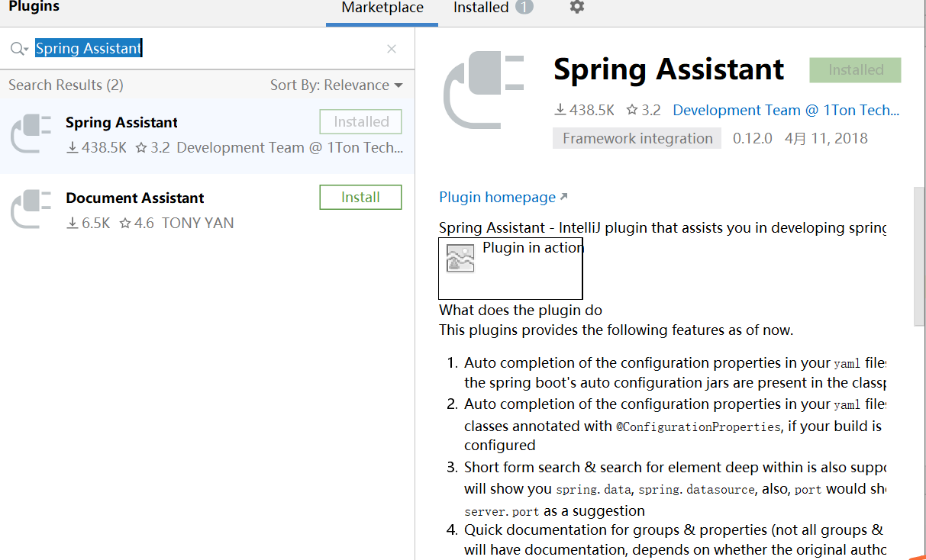Click the TONY YAN vendor name

point(198,223)
